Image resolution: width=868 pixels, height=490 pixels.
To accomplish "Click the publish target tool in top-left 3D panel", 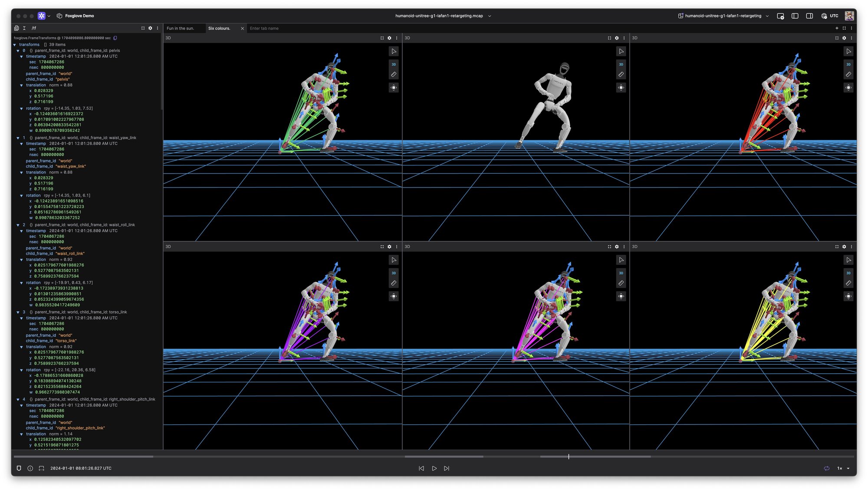I will click(394, 88).
